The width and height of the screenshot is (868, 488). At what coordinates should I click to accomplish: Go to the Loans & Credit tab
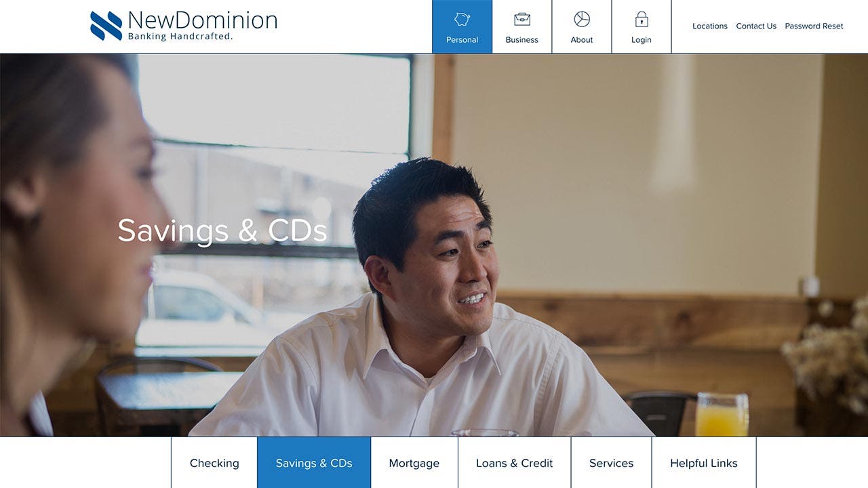point(515,463)
